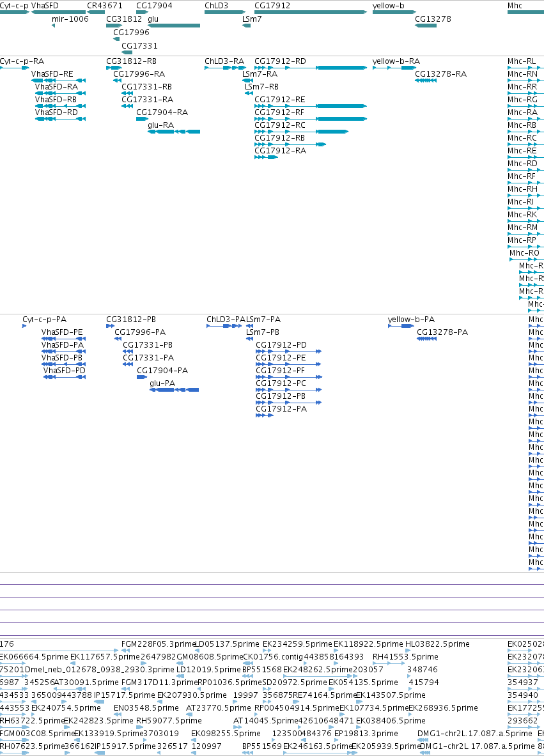Click the CG17996-RA transcript label

(x=139, y=73)
